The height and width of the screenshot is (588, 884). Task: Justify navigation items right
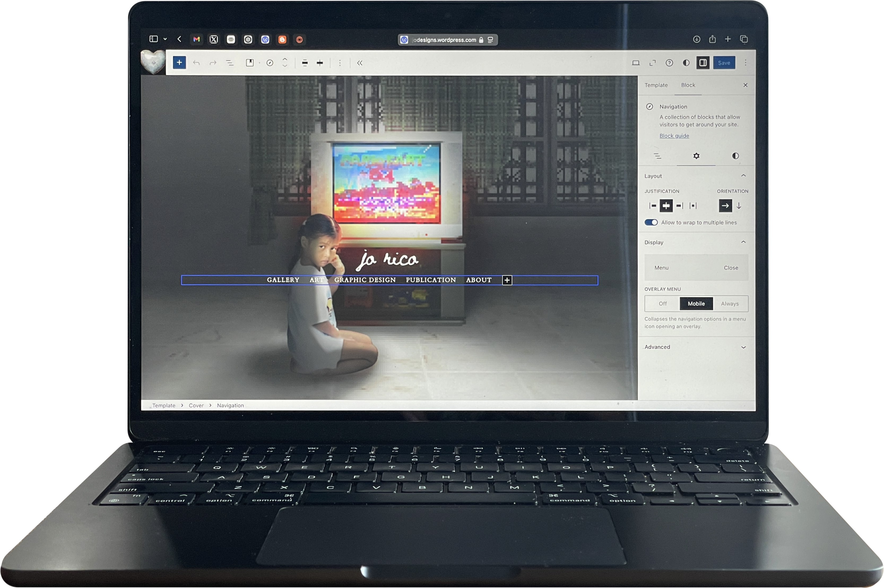[679, 206]
